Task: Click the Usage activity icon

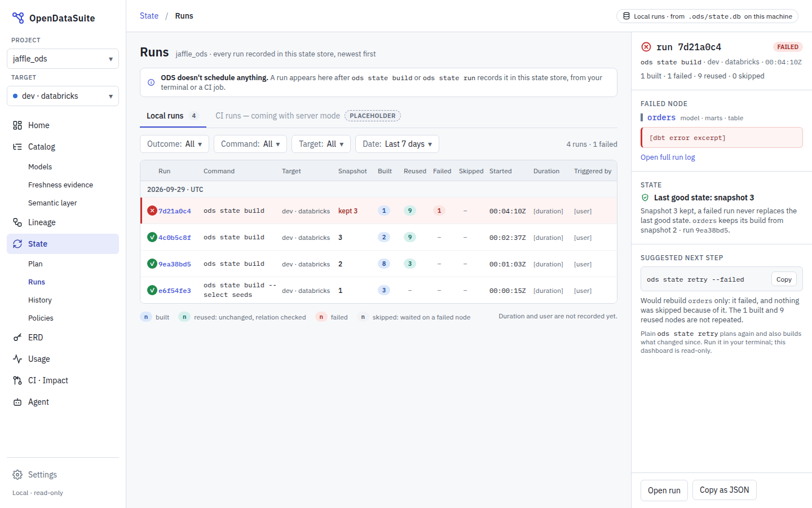Action: tap(17, 359)
